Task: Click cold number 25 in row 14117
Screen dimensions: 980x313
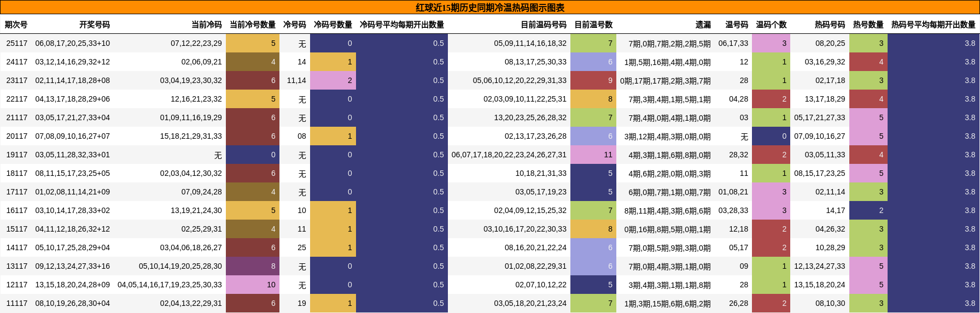Action: coord(302,247)
